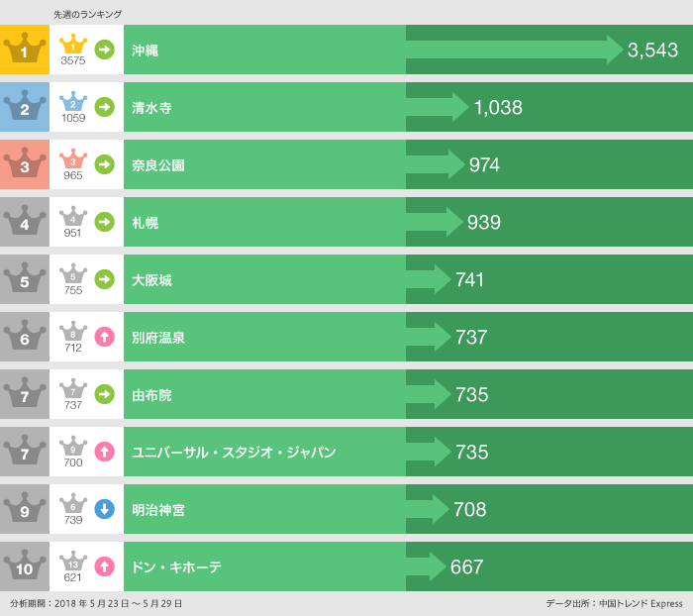Open the ユニバーサル・スタジオ・ジャパン entry

[x=234, y=453]
